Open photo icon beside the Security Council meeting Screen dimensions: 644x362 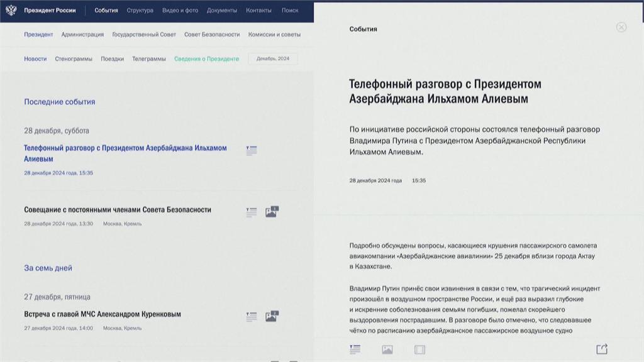coord(271,212)
